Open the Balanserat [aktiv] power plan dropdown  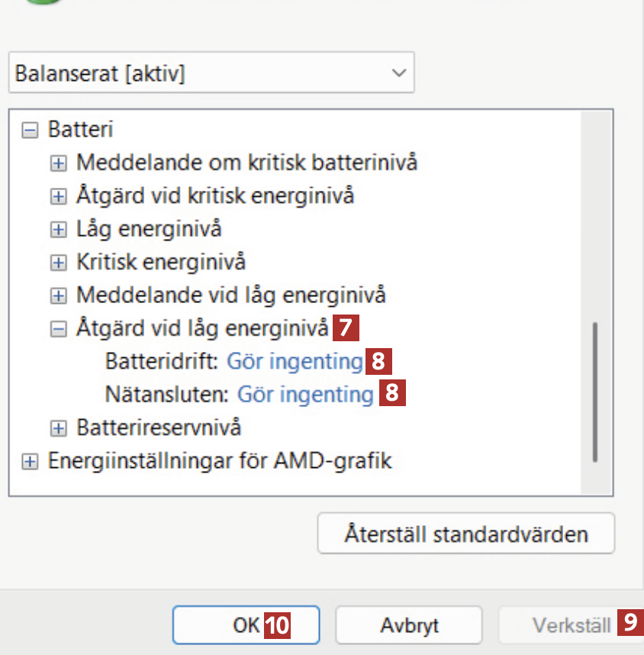click(x=211, y=73)
